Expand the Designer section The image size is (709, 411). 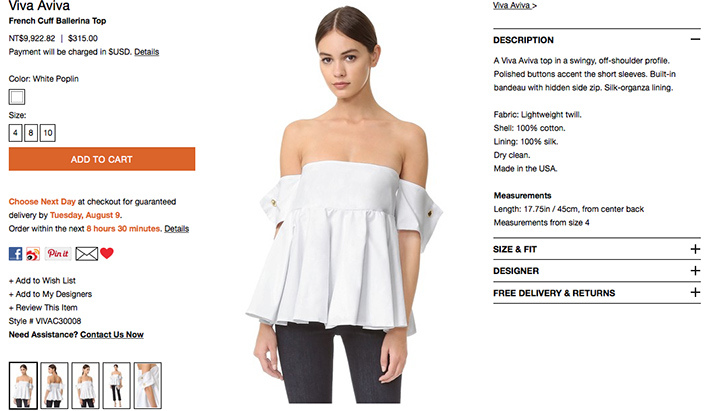(597, 271)
